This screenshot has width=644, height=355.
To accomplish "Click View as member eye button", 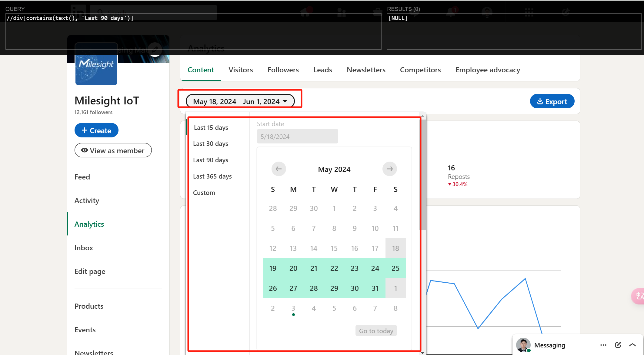I will click(x=113, y=150).
